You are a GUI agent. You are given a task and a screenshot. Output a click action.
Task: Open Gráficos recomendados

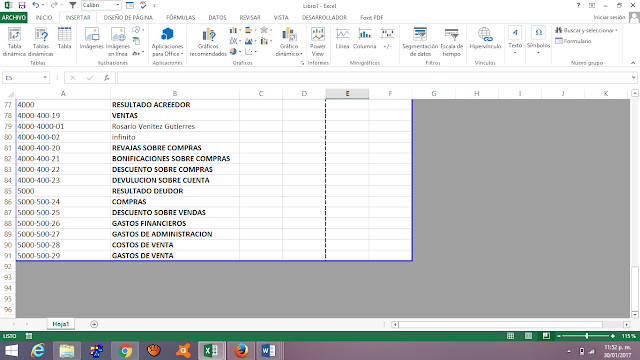[x=208, y=42]
